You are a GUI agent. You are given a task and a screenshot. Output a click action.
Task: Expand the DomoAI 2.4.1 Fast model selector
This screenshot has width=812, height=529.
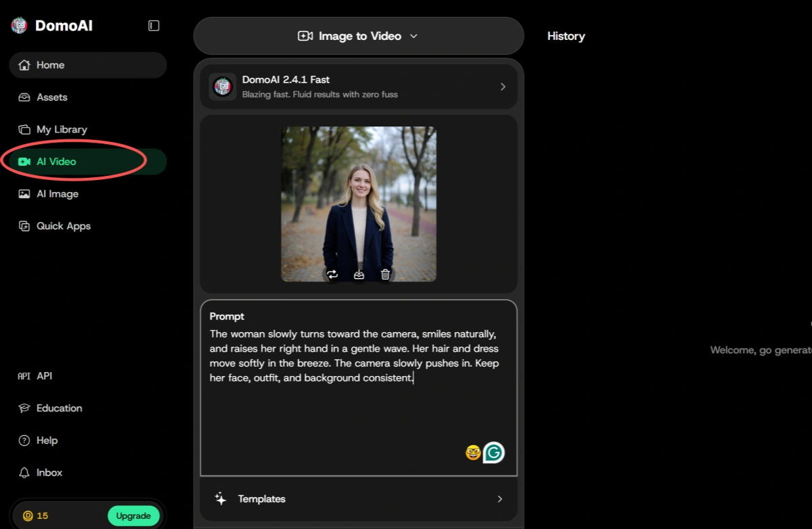[359, 87]
